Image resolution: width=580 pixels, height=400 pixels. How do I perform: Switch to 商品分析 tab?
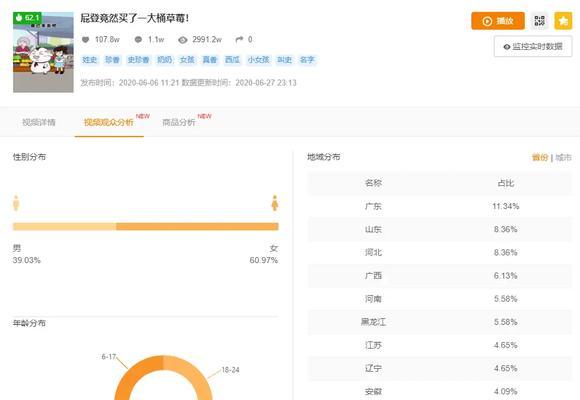point(179,122)
